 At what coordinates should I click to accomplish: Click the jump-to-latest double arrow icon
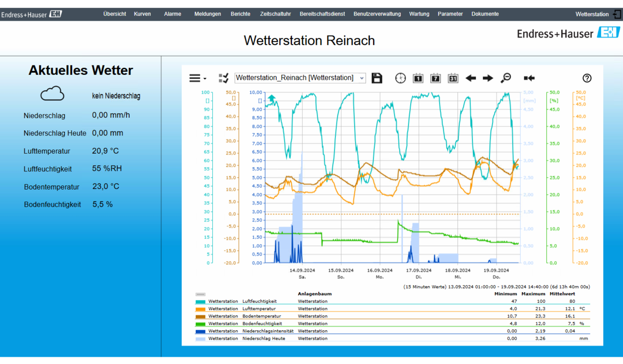coord(529,78)
